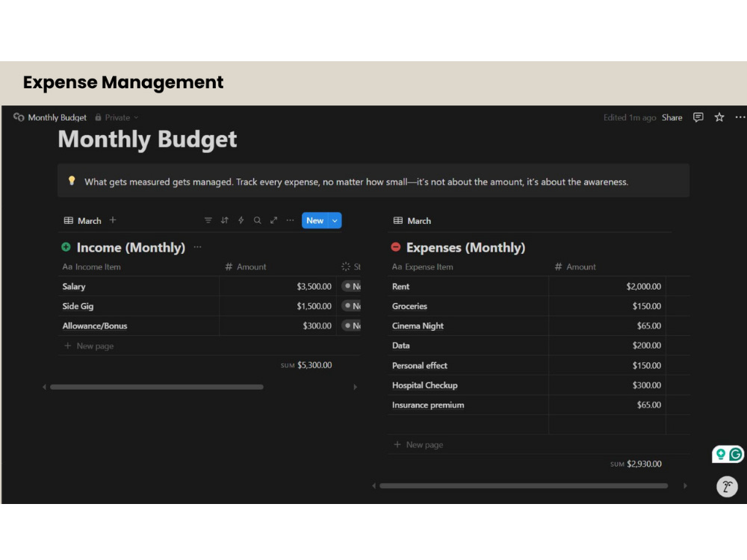This screenshot has width=747, height=560.
Task: Add a new view with plus icon
Action: click(113, 220)
